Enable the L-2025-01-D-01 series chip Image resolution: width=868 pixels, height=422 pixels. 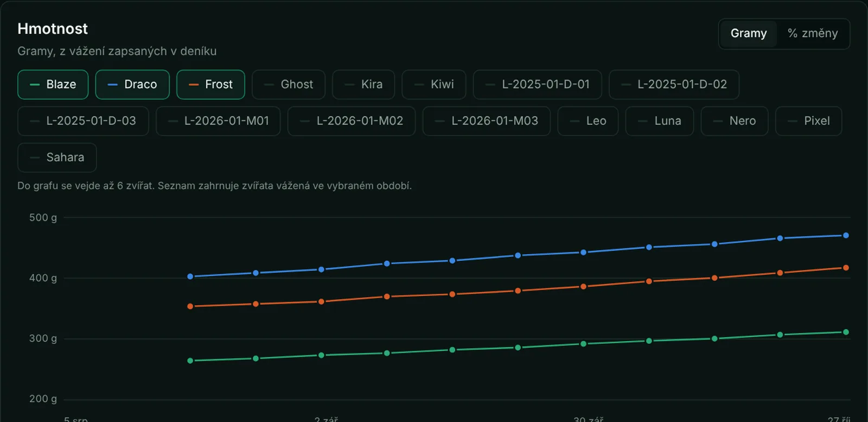[x=537, y=85]
